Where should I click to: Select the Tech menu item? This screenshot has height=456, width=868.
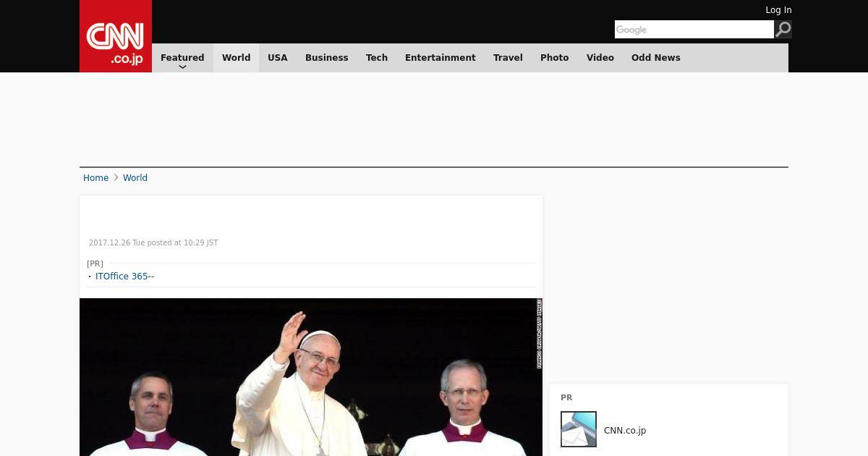click(x=377, y=58)
